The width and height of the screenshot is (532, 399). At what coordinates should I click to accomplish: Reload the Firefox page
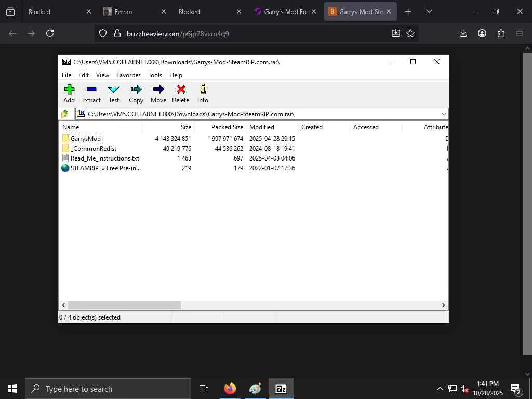point(50,33)
